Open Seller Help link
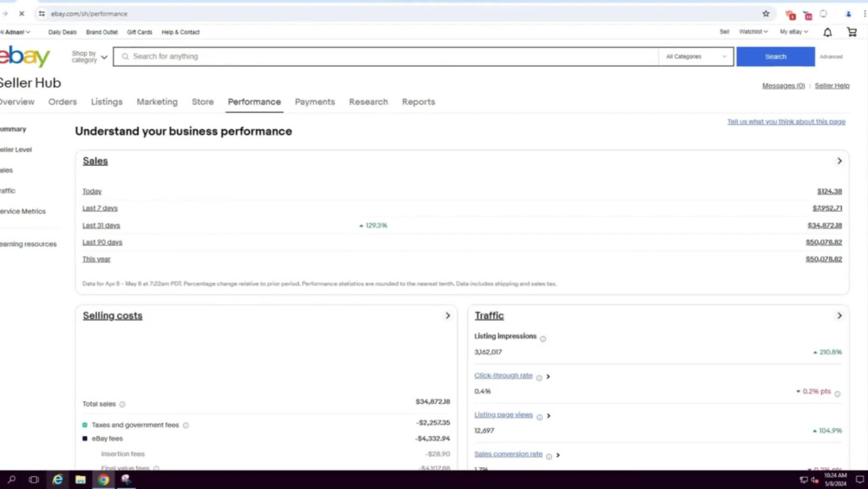 coord(832,86)
